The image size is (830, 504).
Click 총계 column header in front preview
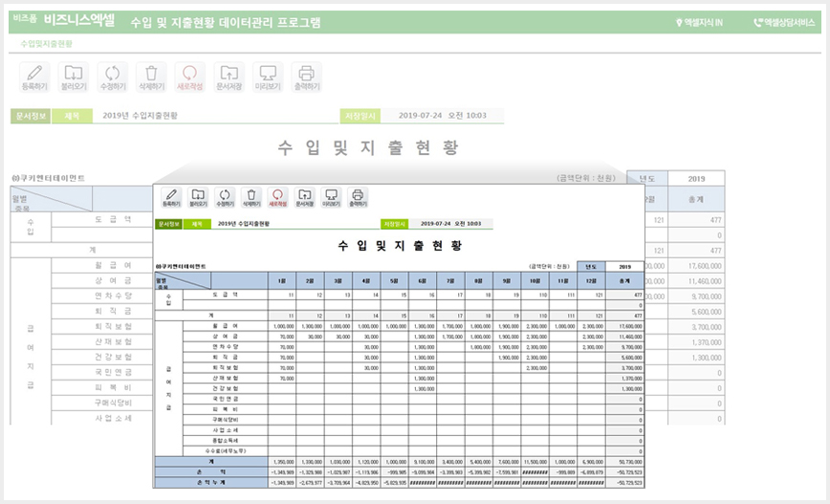(x=624, y=281)
